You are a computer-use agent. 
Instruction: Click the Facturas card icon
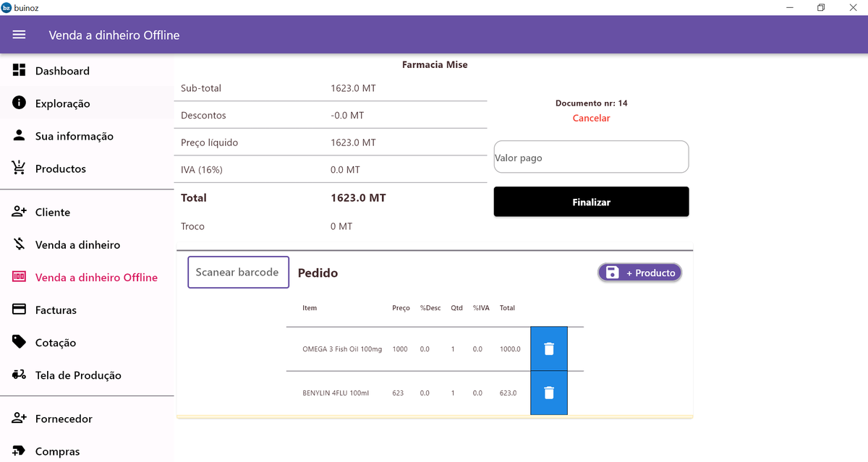(x=20, y=309)
